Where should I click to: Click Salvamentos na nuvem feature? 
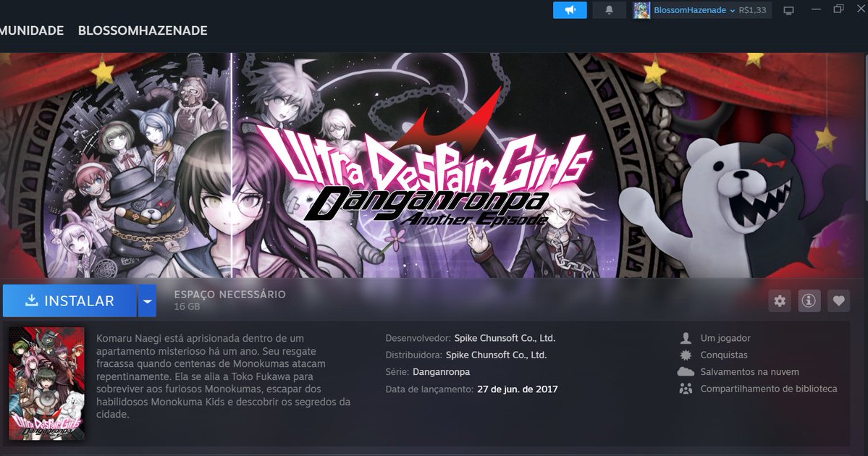point(749,372)
